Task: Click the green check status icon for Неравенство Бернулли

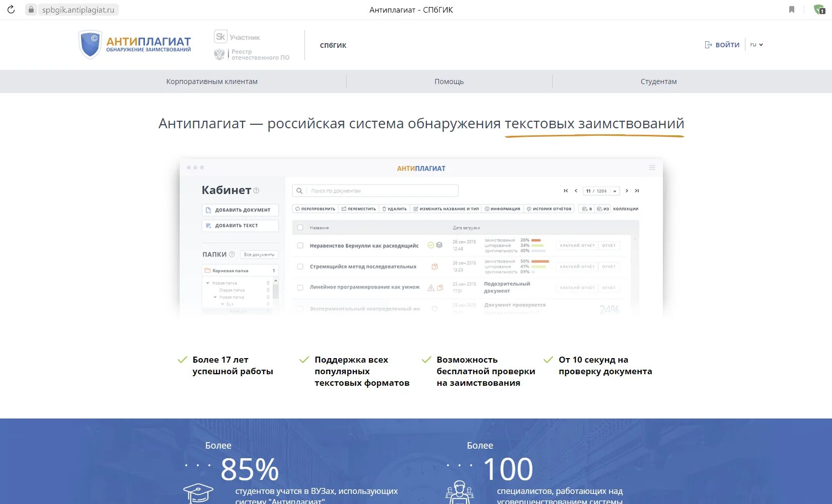Action: [x=431, y=245]
